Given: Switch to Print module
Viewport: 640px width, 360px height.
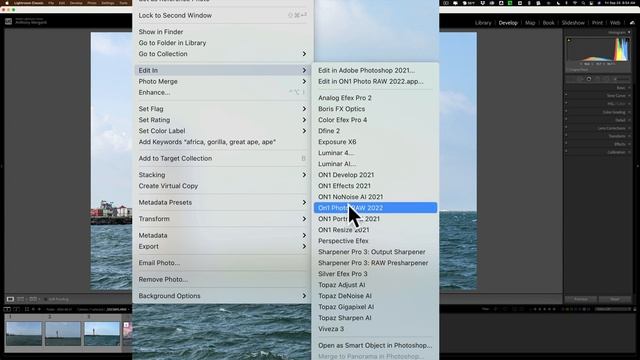Looking at the screenshot, I should 597,23.
